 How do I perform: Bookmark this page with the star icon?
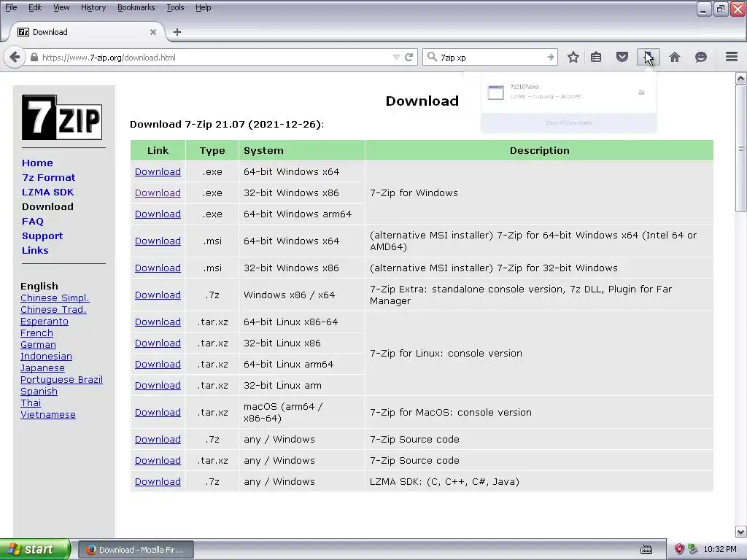tap(573, 57)
